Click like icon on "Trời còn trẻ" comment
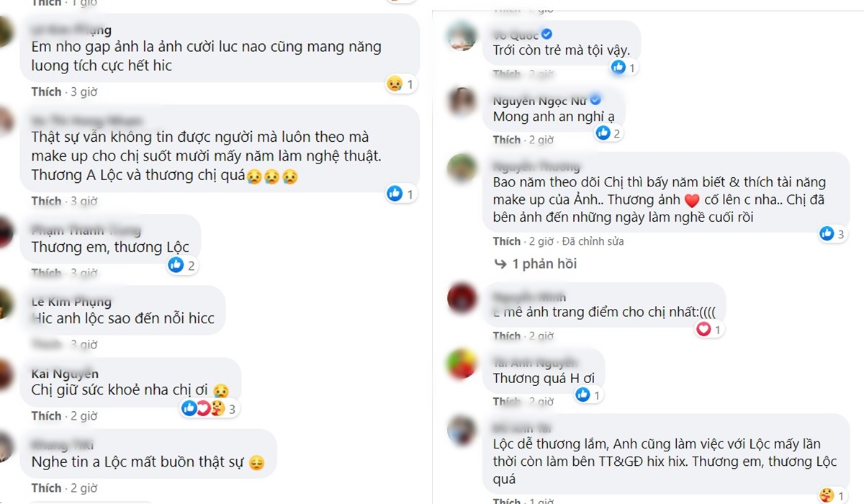This screenshot has width=864, height=504. (618, 68)
